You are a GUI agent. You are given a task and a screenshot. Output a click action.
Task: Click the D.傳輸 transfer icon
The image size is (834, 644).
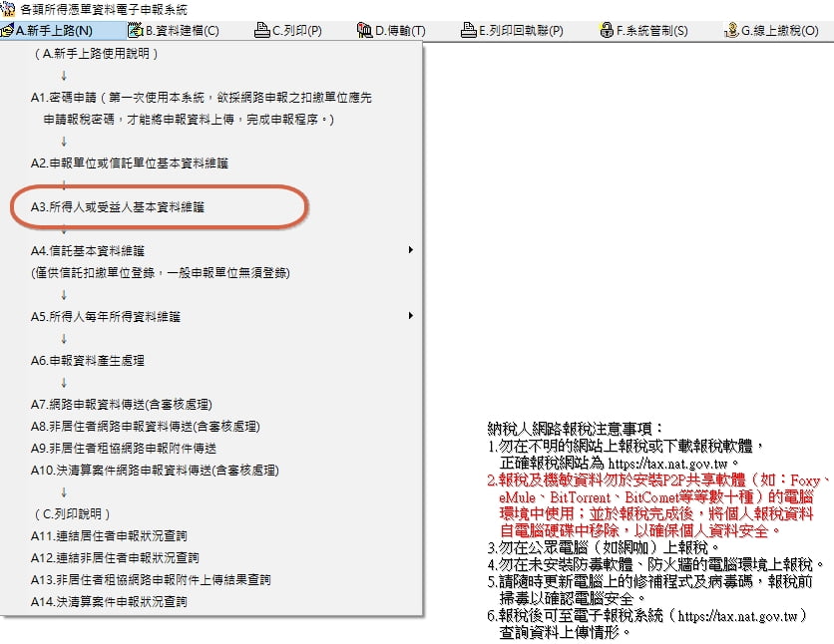click(x=364, y=31)
